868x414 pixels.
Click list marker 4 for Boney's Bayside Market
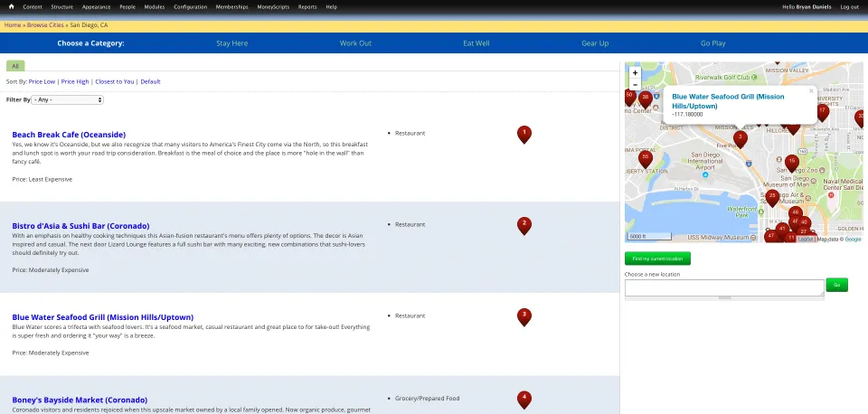pyautogui.click(x=524, y=400)
